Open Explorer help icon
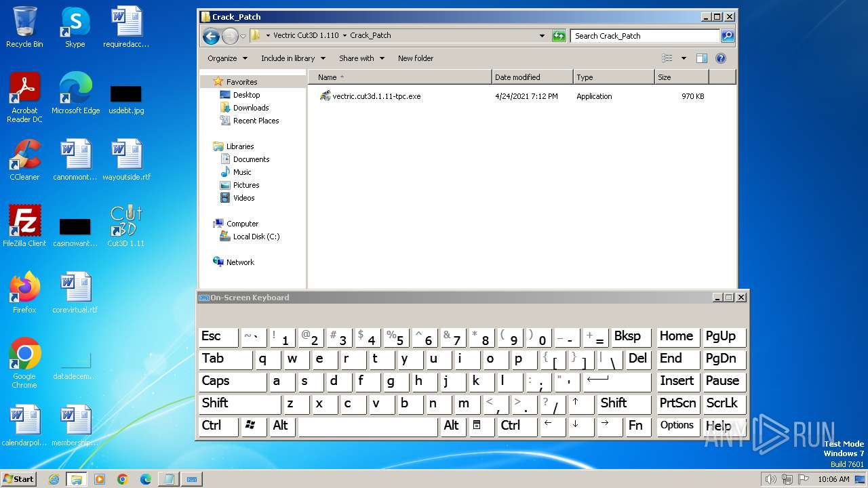 point(721,58)
